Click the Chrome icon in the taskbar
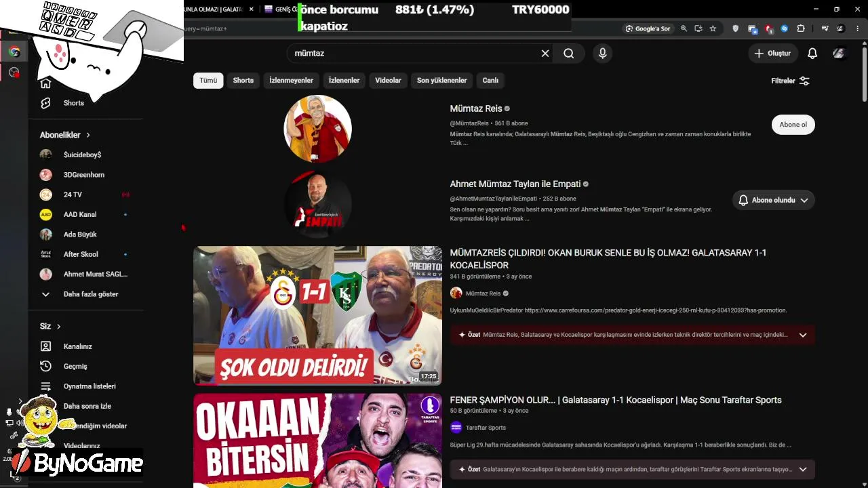Screen dimensions: 868x488 14,52
